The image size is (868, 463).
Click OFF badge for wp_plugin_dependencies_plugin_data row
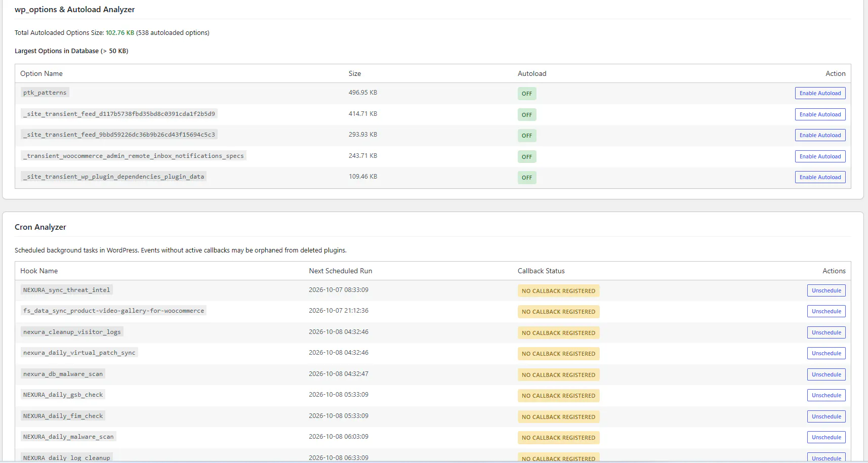[x=527, y=178]
